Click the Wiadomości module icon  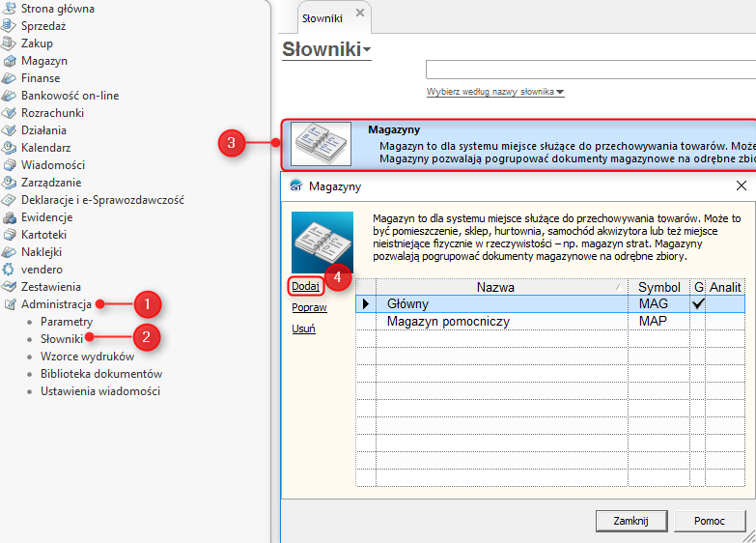(9, 165)
